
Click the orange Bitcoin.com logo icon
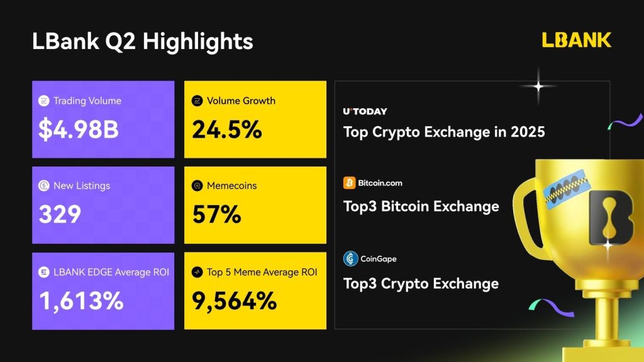point(349,183)
